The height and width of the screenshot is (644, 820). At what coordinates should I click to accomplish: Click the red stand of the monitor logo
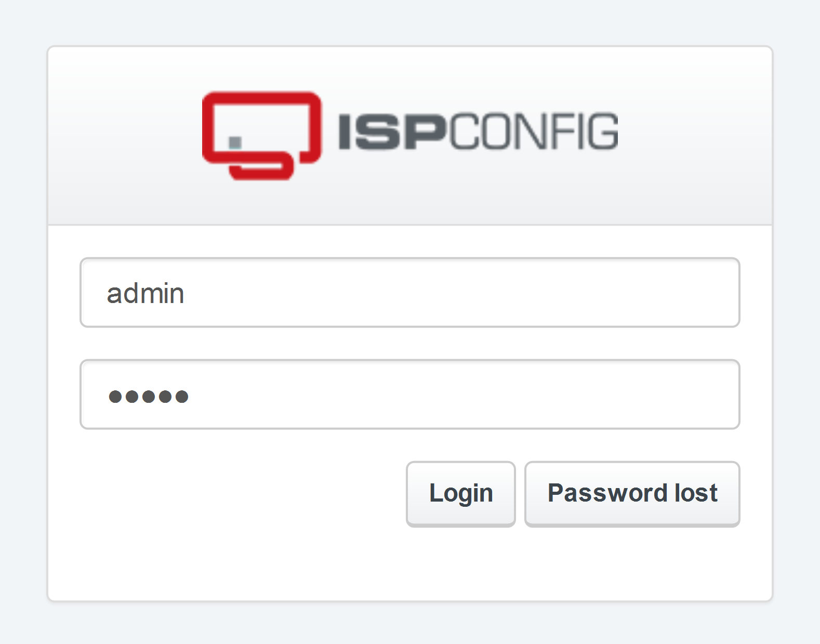pos(262,167)
